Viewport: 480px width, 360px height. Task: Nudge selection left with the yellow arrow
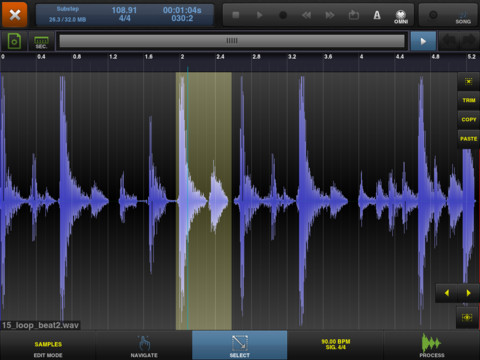click(x=447, y=293)
